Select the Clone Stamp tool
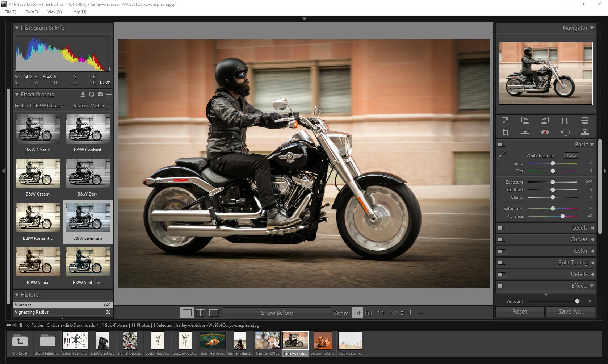Image resolution: width=608 pixels, height=364 pixels. [584, 132]
